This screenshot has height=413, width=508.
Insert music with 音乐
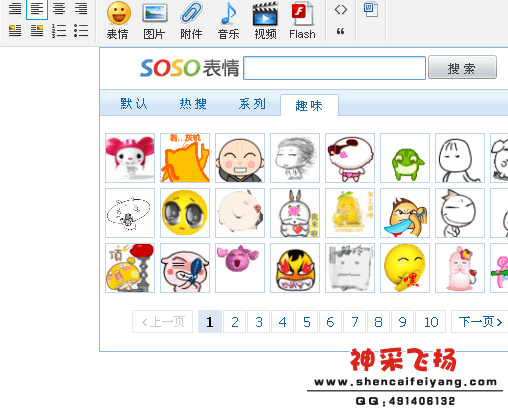(x=228, y=21)
